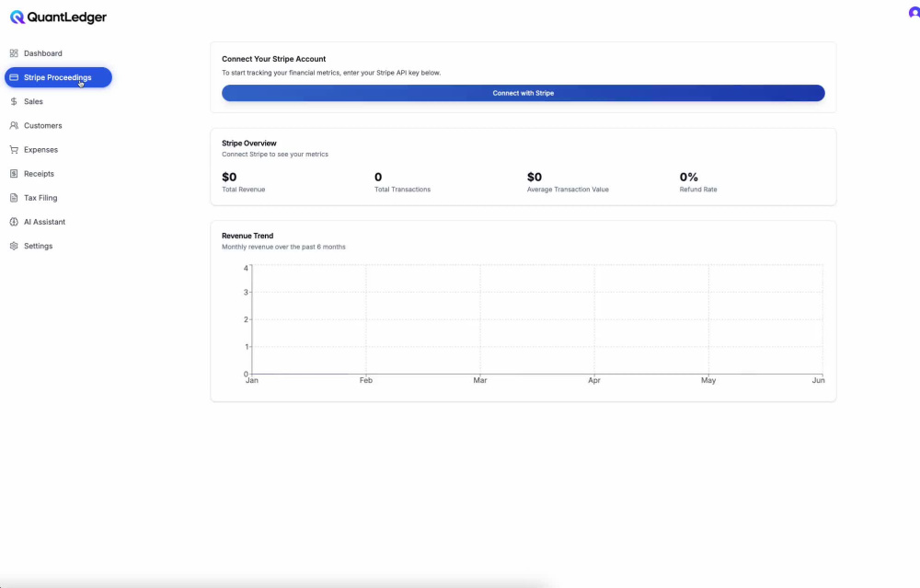
Task: Click the Average Transaction Value label
Action: [568, 190]
